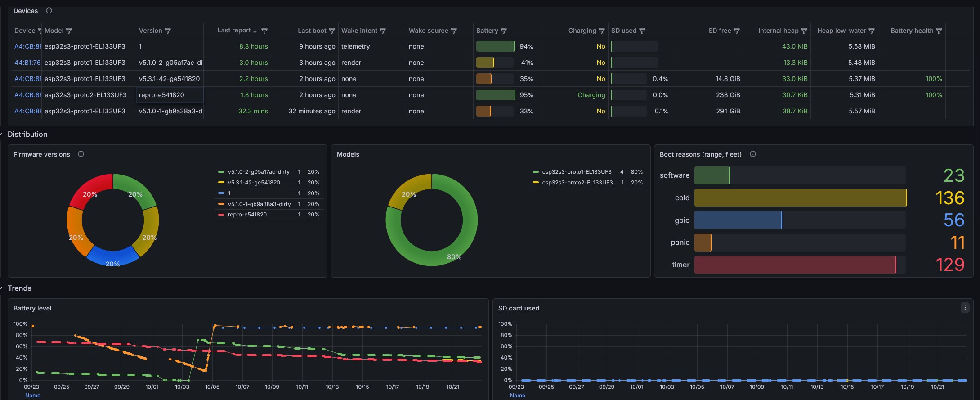Click the 94% battery gauge bar
Screen dimensions: 980x400
(495, 46)
